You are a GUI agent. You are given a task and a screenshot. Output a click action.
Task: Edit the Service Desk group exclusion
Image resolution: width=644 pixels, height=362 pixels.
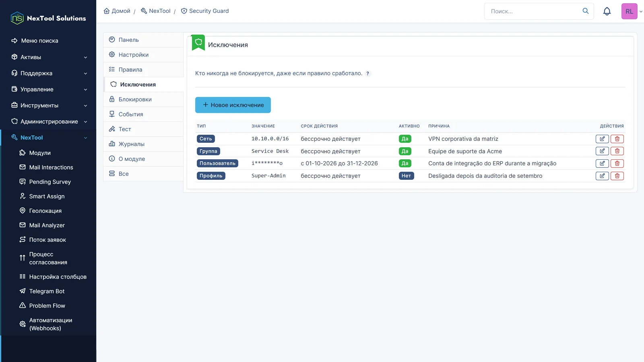[602, 151]
